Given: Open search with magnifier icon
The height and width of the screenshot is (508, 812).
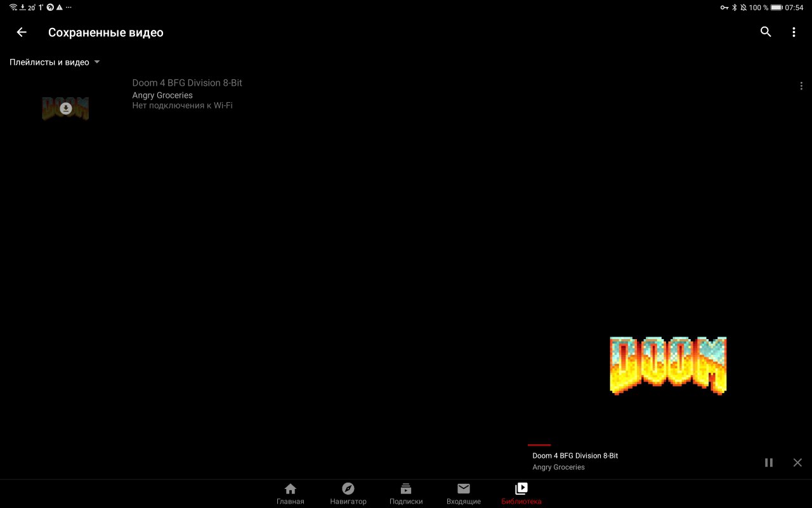Looking at the screenshot, I should (x=766, y=32).
